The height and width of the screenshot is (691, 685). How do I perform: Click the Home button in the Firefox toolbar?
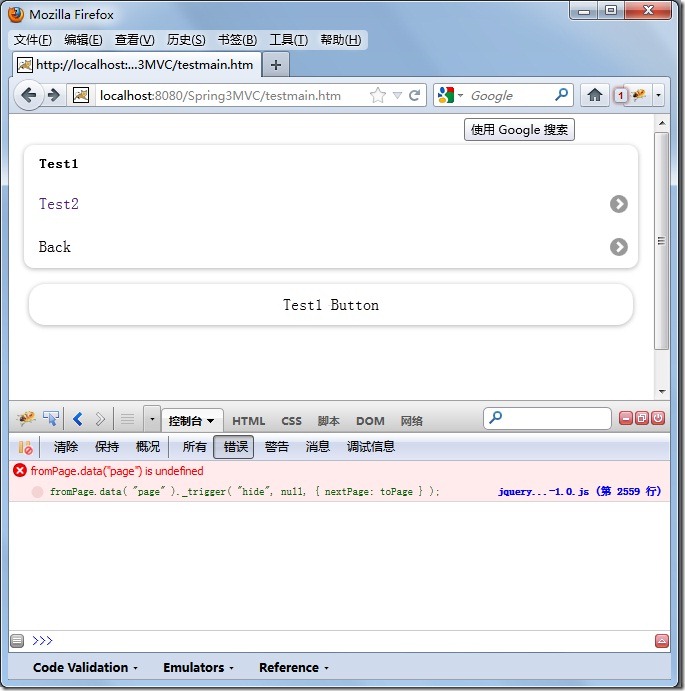(x=594, y=95)
